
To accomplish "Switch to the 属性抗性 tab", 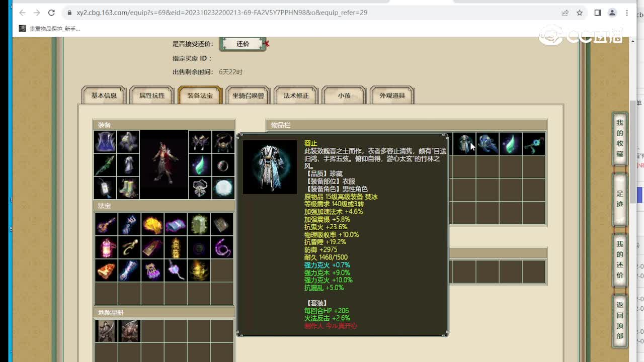I will coord(152,95).
